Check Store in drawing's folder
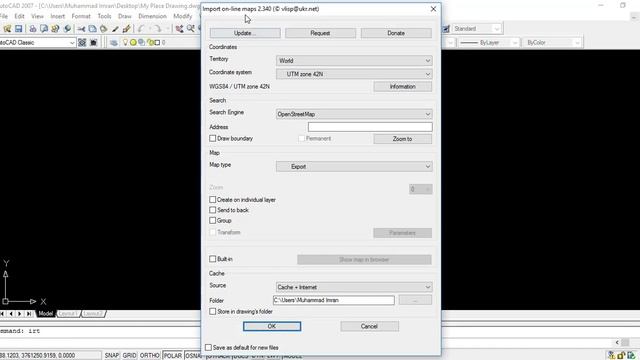Image resolution: width=640 pixels, height=360 pixels. pyautogui.click(x=213, y=311)
